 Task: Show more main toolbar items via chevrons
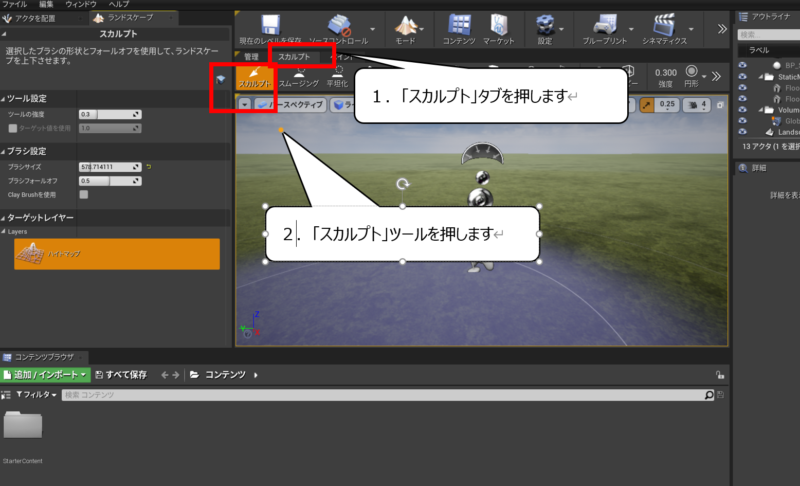722,29
